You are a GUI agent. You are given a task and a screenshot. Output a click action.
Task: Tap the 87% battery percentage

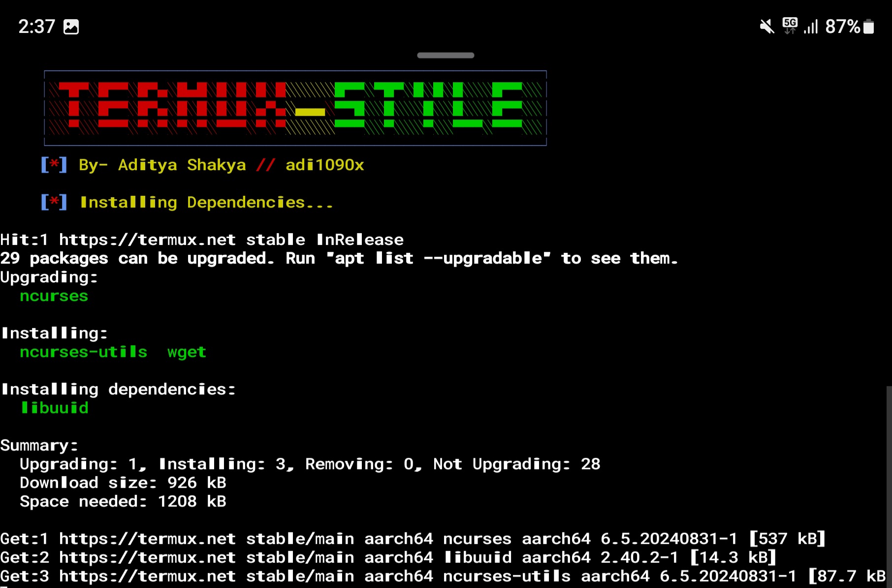842,27
